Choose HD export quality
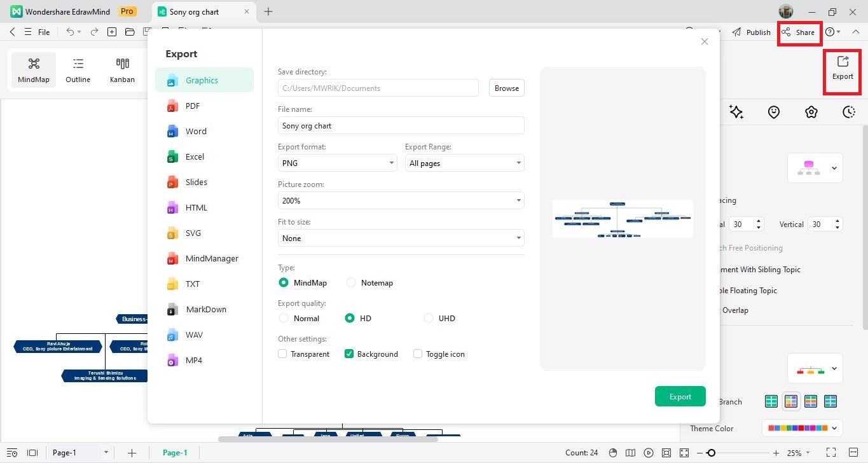 click(x=350, y=318)
